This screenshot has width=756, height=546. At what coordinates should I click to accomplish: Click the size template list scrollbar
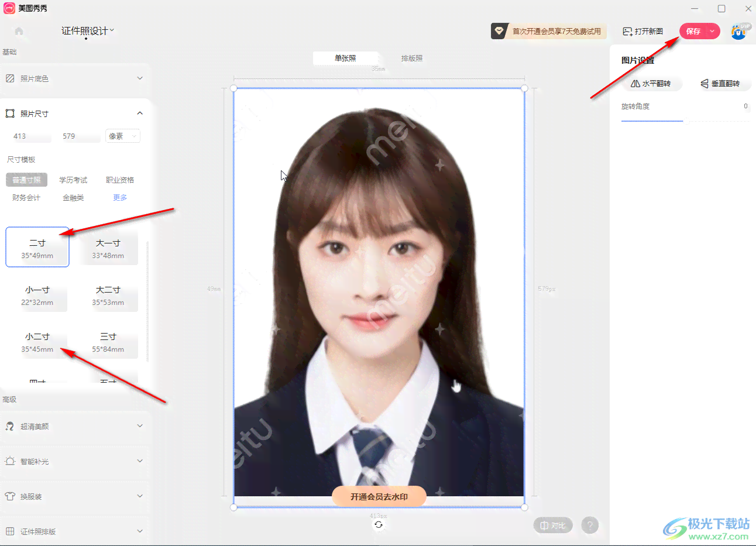coord(147,301)
